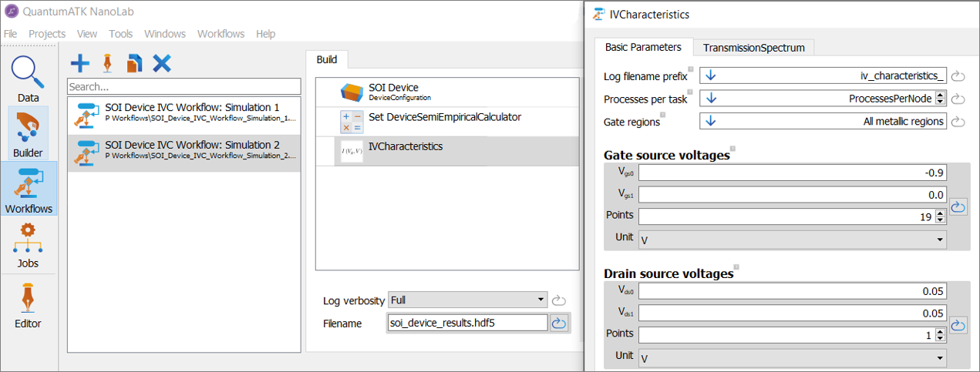
Task: Adjust ProcessesPerNode stepper arrows
Action: (x=940, y=99)
